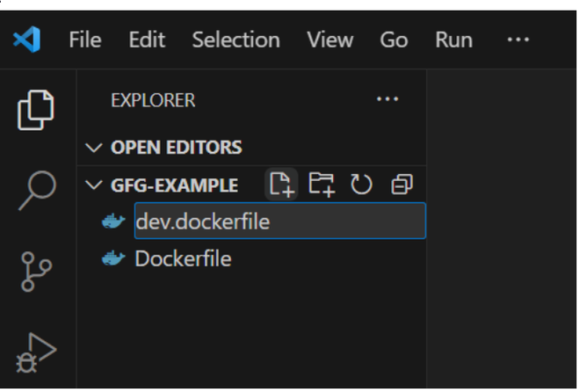Open the View menu
This screenshot has width=580, height=392.
click(330, 40)
